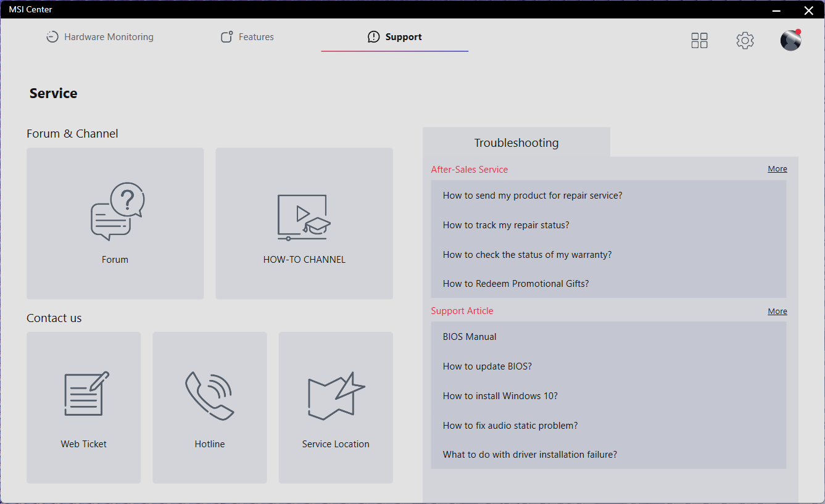The height and width of the screenshot is (504, 825).
Task: Click the Hotline label
Action: point(210,444)
